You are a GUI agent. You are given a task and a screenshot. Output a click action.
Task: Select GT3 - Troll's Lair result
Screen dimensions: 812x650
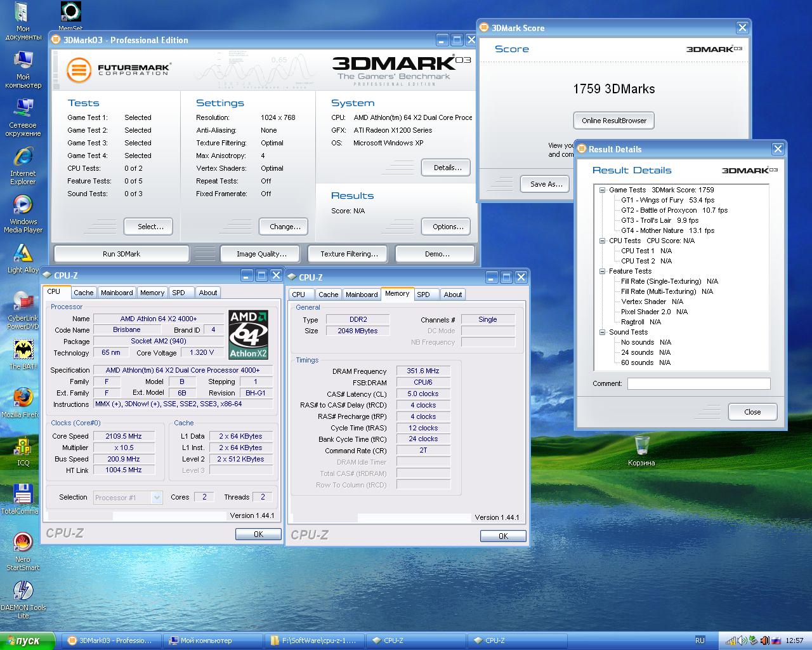(660, 220)
